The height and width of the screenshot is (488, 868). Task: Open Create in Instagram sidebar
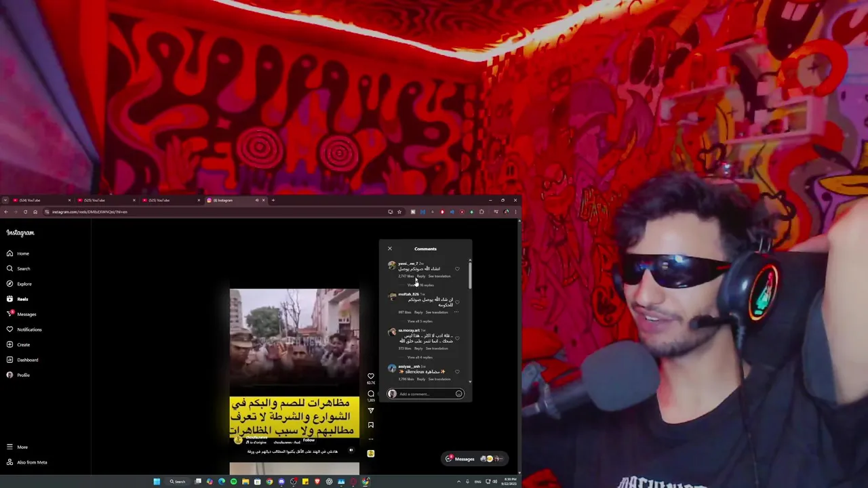tap(18, 344)
